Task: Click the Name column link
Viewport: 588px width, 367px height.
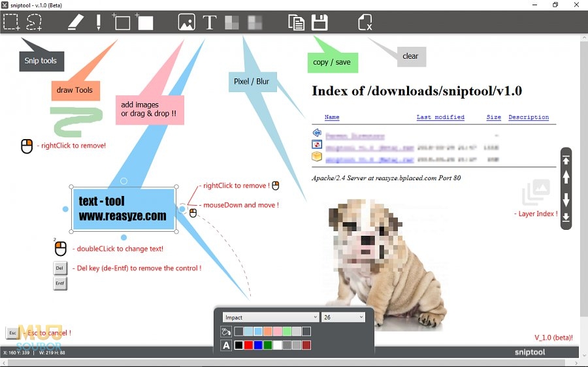Action: pyautogui.click(x=332, y=117)
